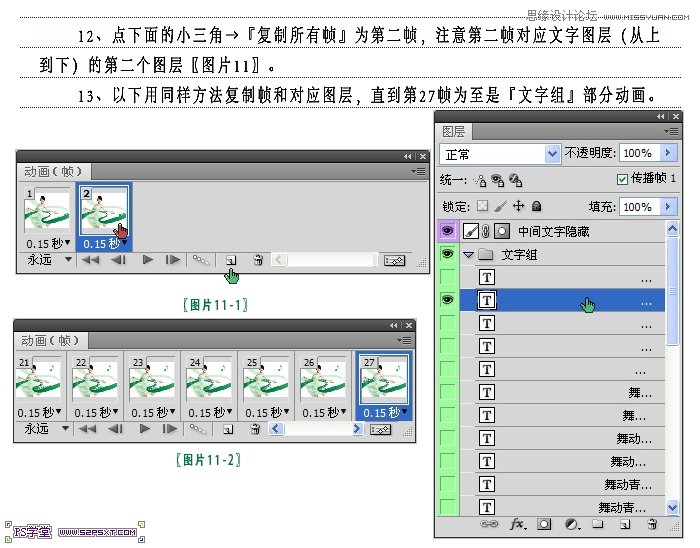Toggle lock image pixels brush icon

point(500,206)
